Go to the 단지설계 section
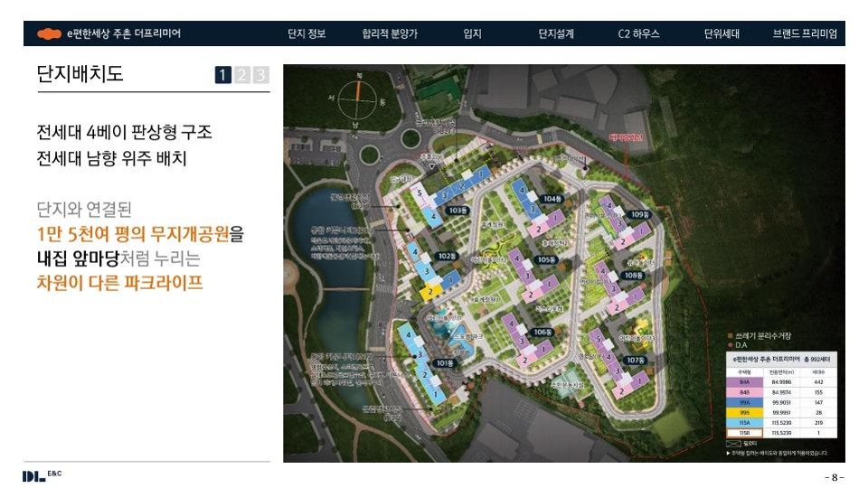Viewport: 868px width, 488px height. (x=556, y=33)
